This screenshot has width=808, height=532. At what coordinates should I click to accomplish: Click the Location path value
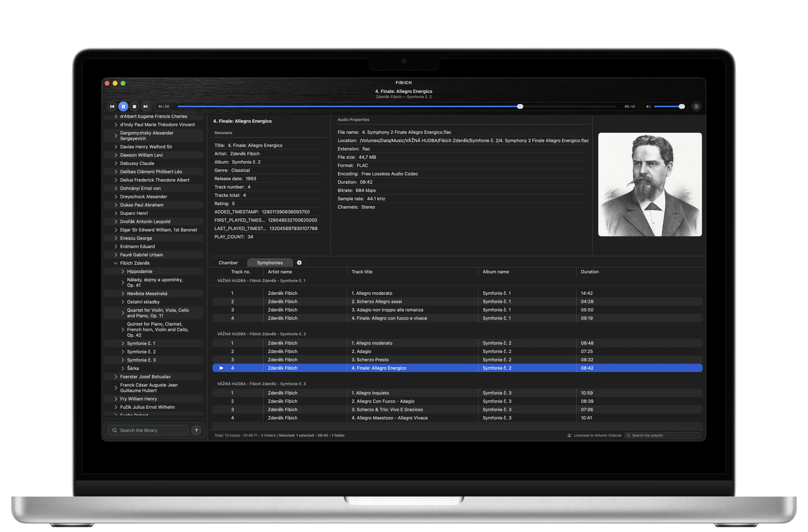(x=474, y=140)
